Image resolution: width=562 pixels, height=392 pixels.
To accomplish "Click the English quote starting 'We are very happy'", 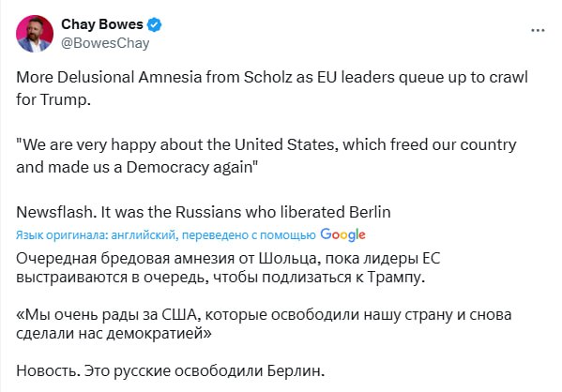I will coord(266,145).
